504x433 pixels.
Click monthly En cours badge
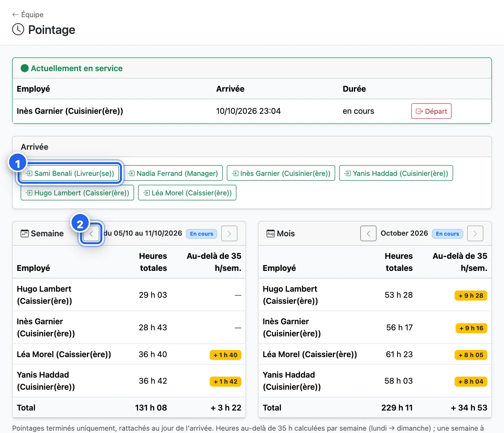(448, 234)
